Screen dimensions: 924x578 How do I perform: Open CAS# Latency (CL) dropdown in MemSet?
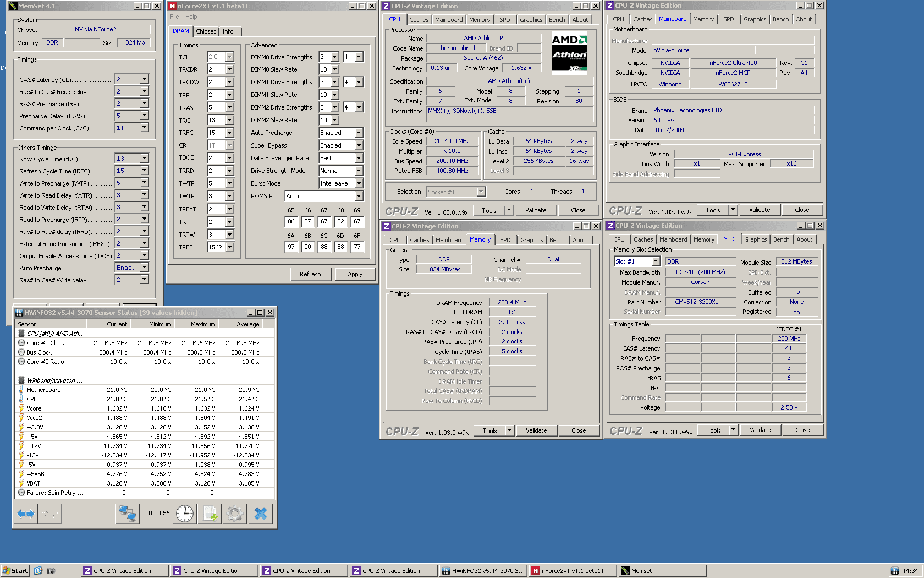coord(144,79)
